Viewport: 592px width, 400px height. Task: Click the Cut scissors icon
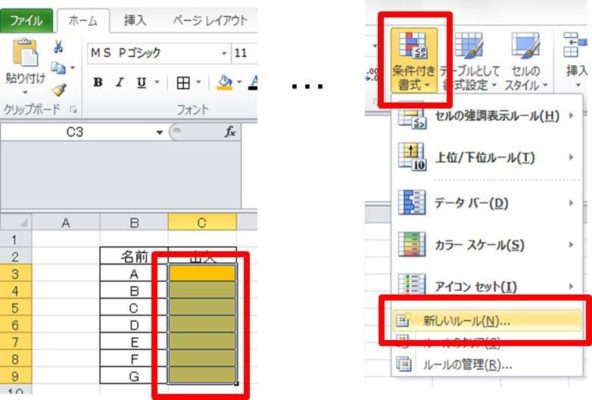tap(58, 47)
